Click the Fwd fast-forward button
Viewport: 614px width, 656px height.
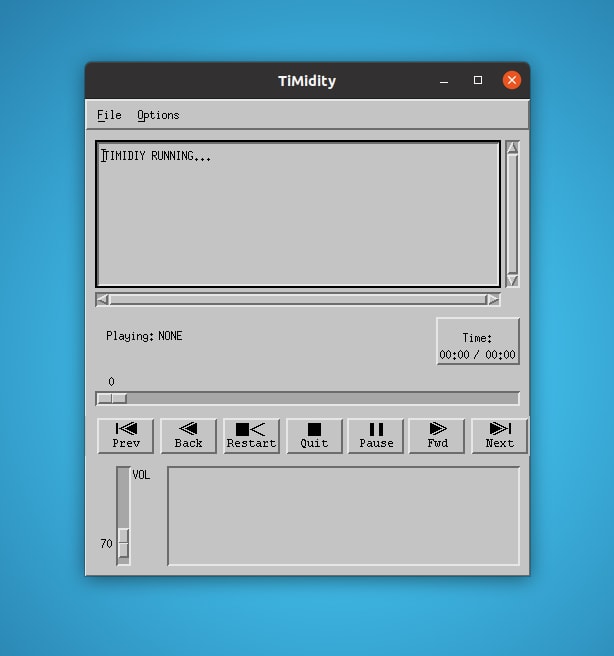pos(437,436)
